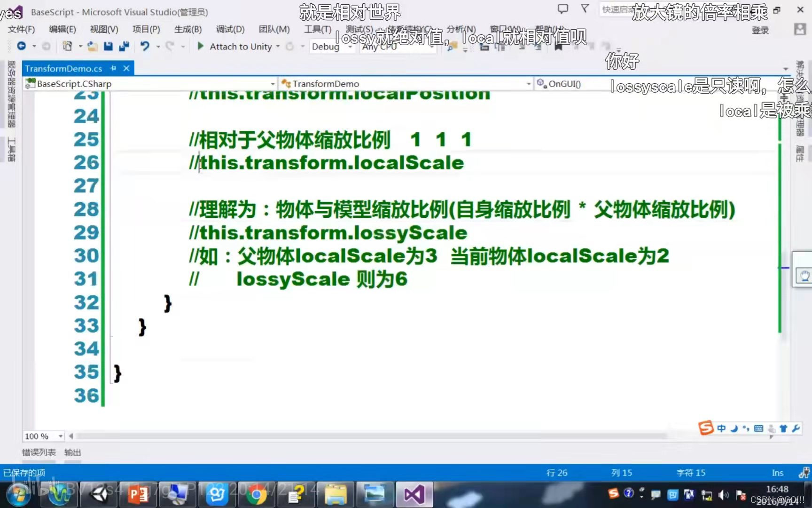Screen dimensions: 812x508
Task: Click the scroll-left arrow on the horizontal scrollbar
Action: tap(71, 436)
